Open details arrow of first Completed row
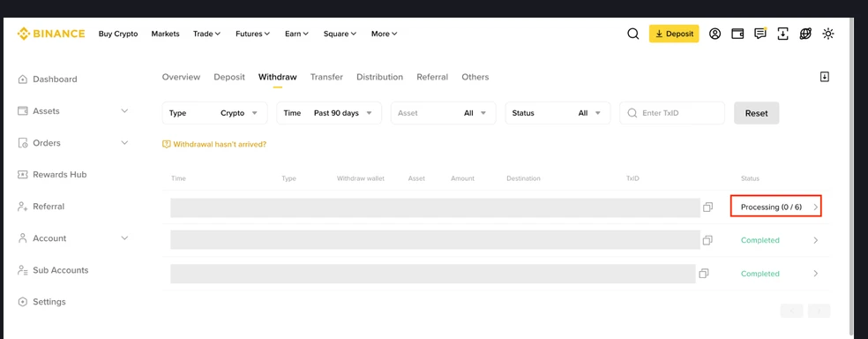The width and height of the screenshot is (868, 339). [815, 240]
